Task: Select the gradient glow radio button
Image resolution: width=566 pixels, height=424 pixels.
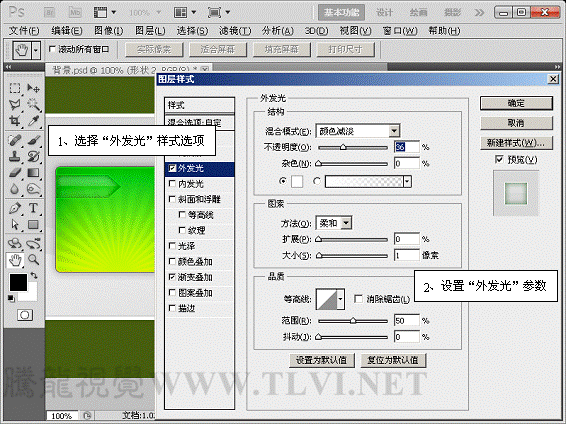Action: pyautogui.click(x=317, y=181)
